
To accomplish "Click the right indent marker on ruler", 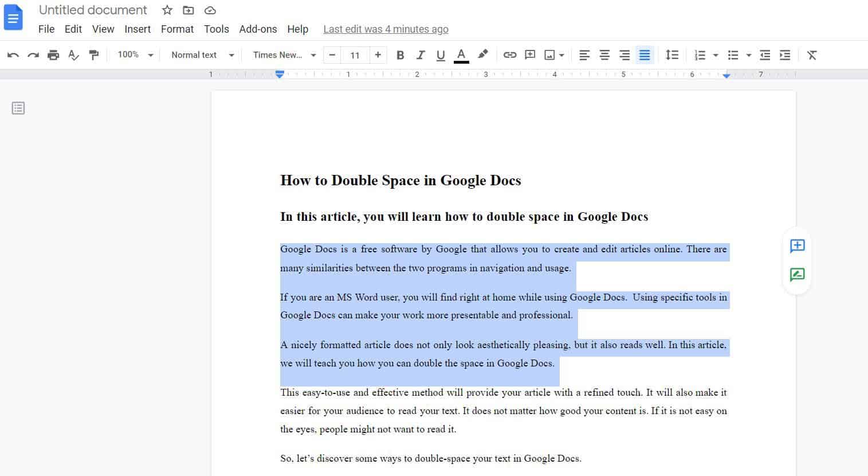I will click(726, 75).
